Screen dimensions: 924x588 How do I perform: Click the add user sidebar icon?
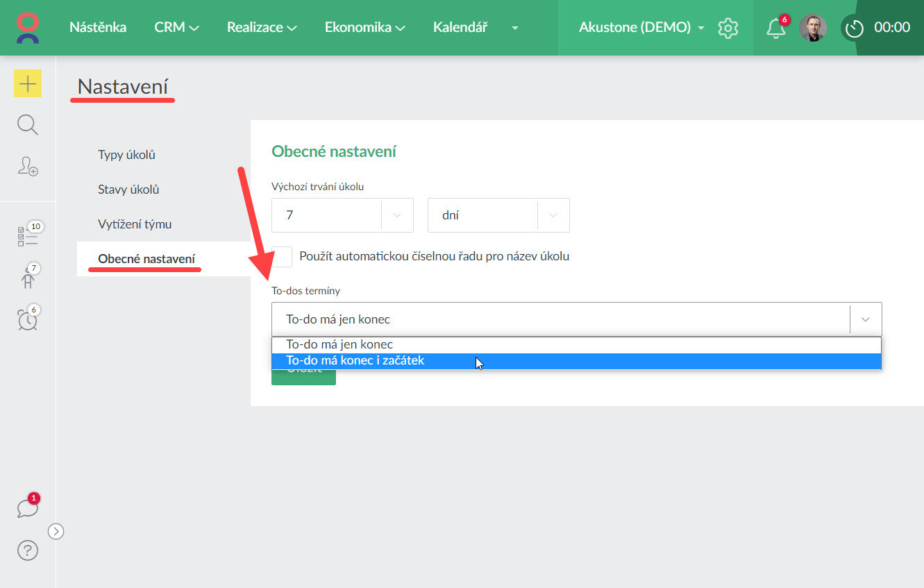pos(28,165)
